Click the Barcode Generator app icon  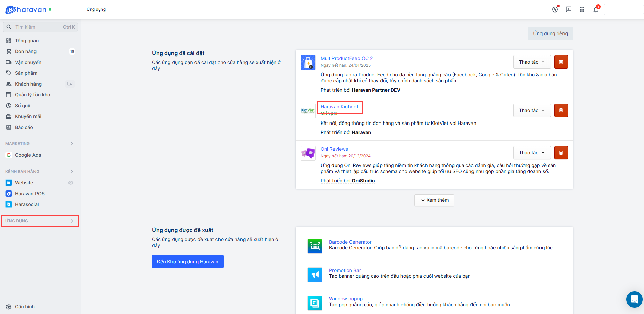pos(315,246)
